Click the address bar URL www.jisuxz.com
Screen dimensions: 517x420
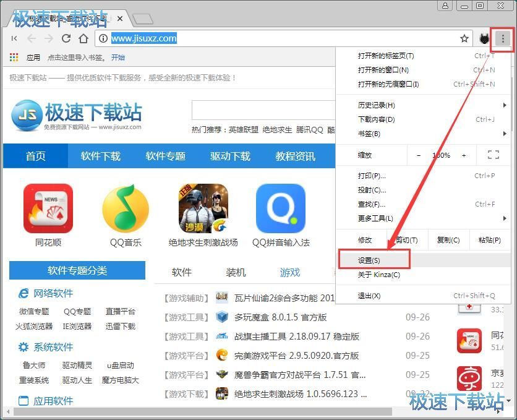[x=143, y=38]
